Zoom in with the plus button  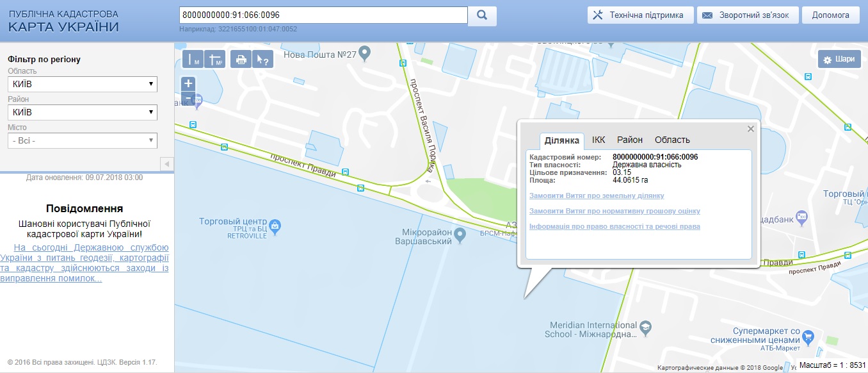coord(188,83)
